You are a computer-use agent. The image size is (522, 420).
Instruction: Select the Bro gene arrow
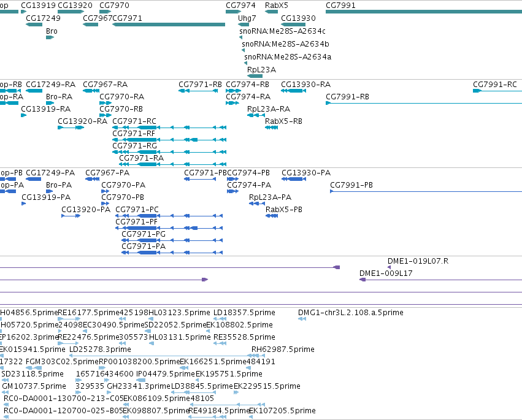tap(50, 37)
